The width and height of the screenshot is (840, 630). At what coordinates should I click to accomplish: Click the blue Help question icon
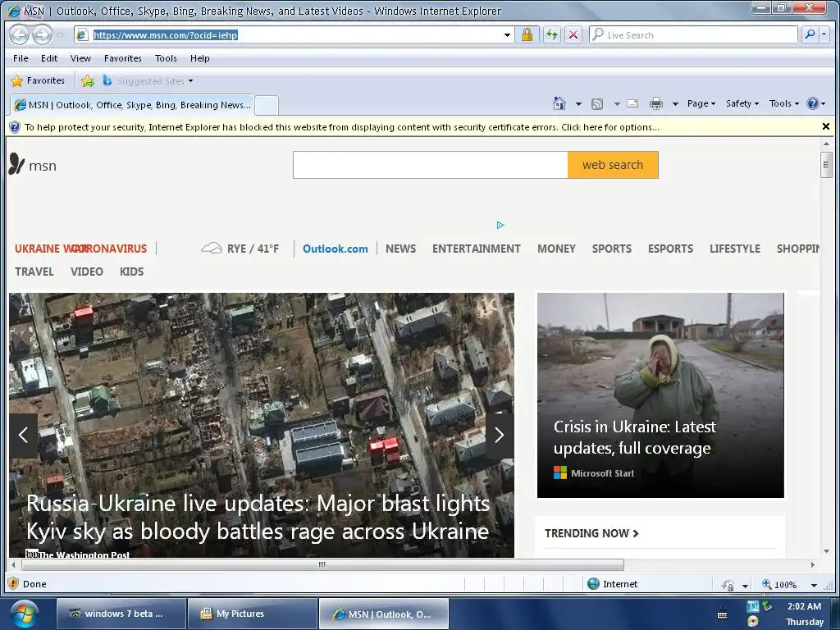(x=813, y=103)
